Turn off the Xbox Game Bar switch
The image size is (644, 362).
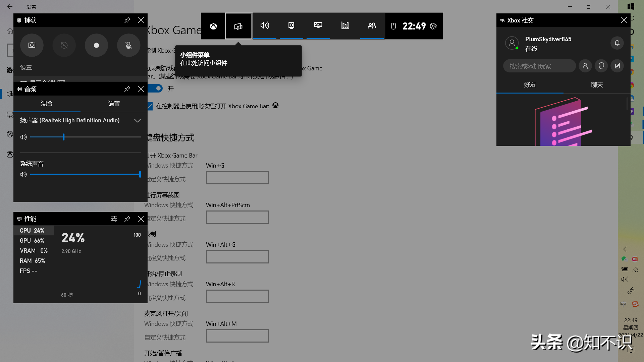pyautogui.click(x=155, y=88)
